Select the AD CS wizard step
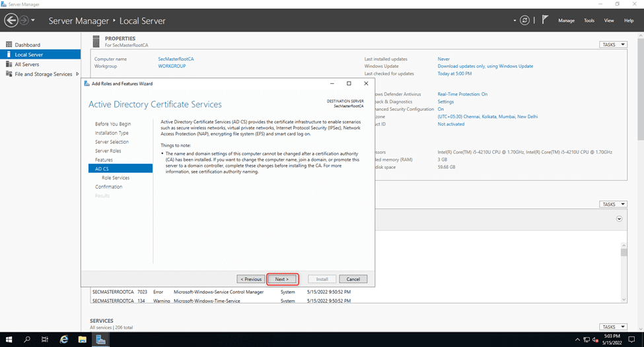Screen dimensions: 644x347 tap(120, 169)
